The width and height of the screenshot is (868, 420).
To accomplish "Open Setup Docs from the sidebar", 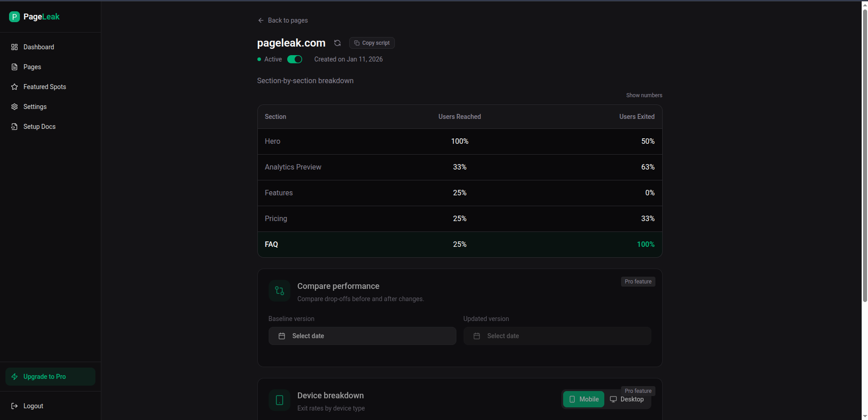I will 39,127.
